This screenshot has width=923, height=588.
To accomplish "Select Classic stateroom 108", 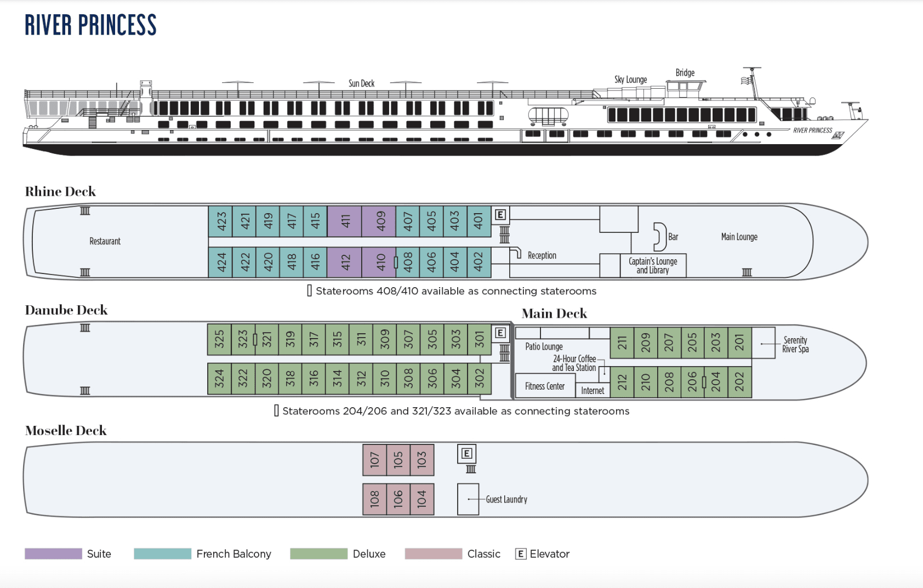I will point(375,499).
